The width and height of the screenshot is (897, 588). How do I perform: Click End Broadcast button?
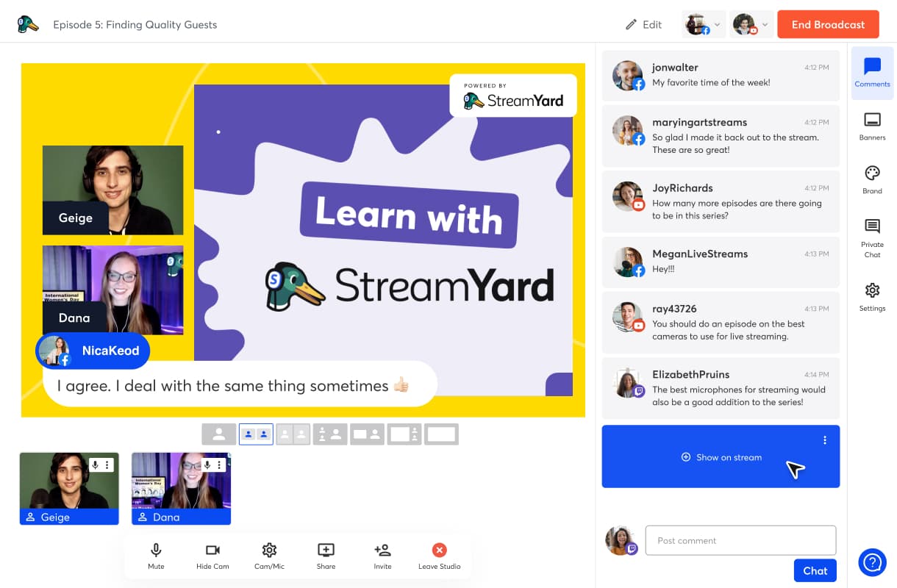tap(828, 24)
